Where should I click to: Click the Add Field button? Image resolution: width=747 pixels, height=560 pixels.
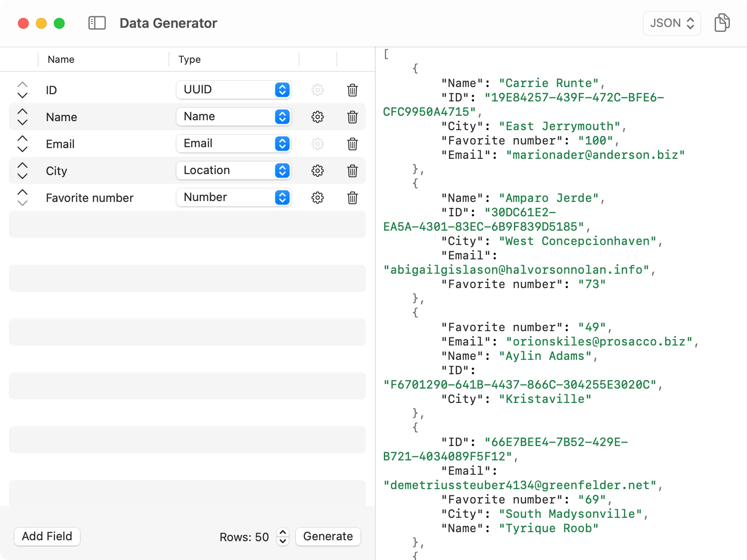pyautogui.click(x=47, y=536)
